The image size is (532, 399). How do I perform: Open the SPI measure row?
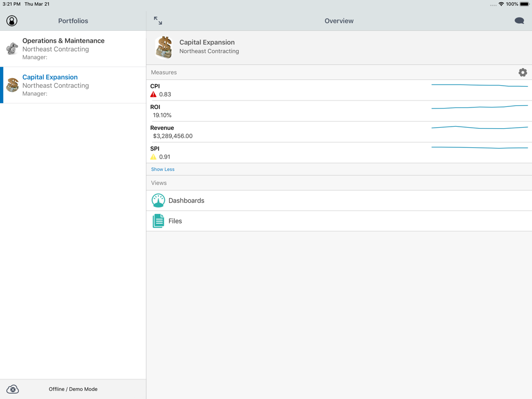tap(339, 153)
